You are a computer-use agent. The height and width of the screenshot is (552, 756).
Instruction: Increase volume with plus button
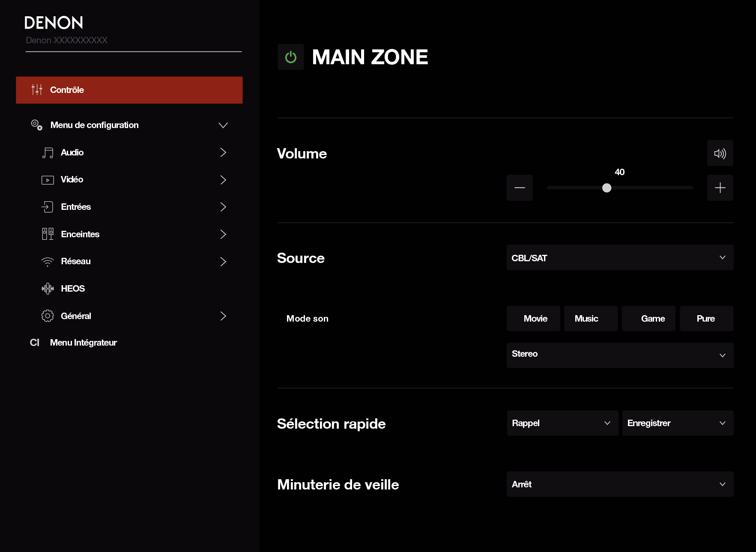click(x=720, y=188)
